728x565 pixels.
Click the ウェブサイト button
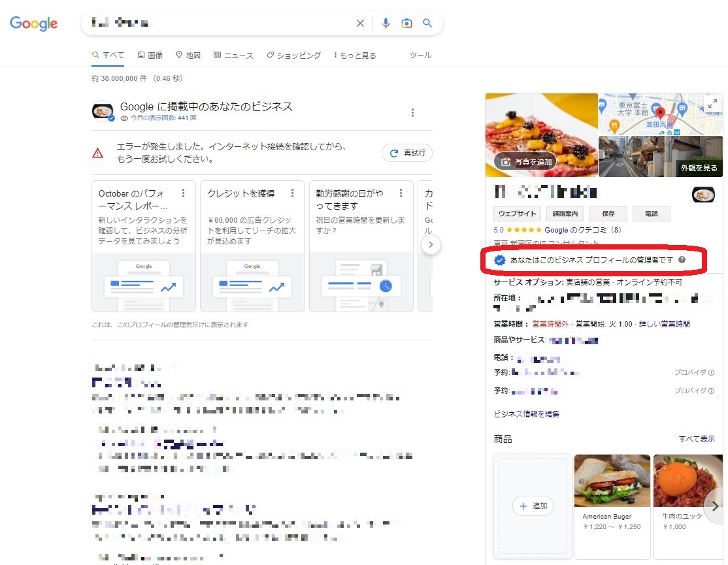pyautogui.click(x=518, y=214)
